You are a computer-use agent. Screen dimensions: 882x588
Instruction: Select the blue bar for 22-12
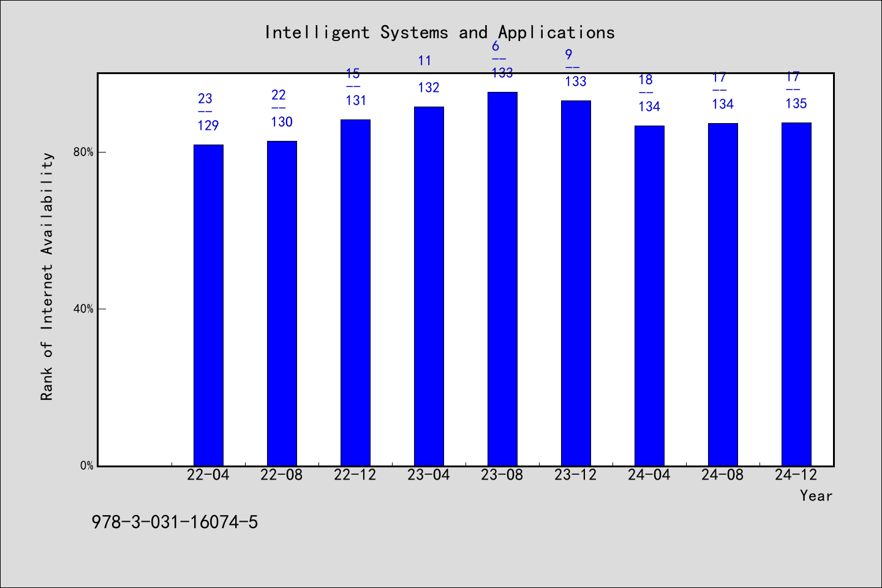(x=355, y=293)
